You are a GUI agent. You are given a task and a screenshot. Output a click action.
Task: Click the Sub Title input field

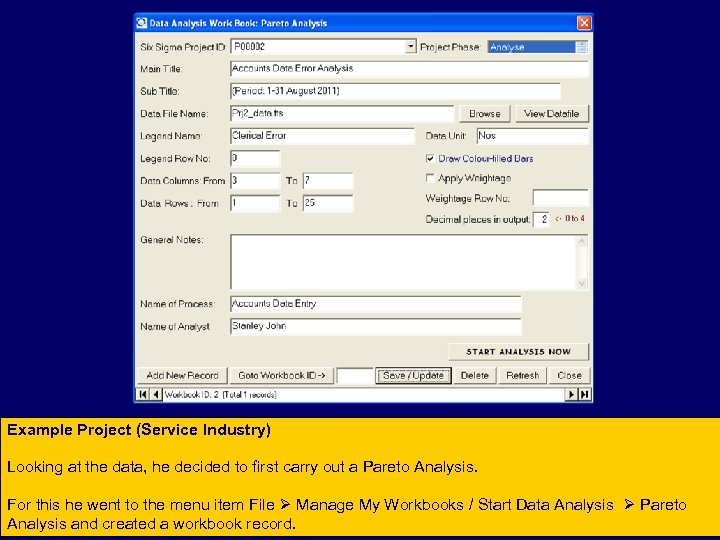tap(395, 91)
